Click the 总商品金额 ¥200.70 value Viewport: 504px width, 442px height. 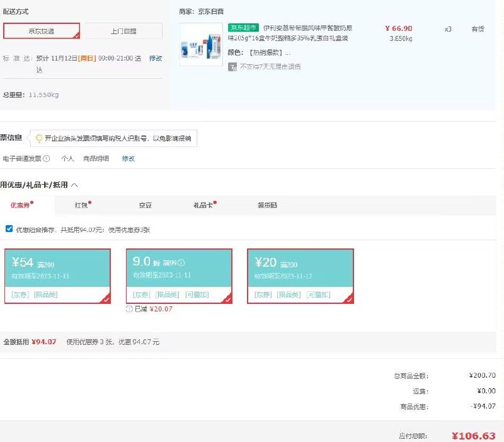482,375
